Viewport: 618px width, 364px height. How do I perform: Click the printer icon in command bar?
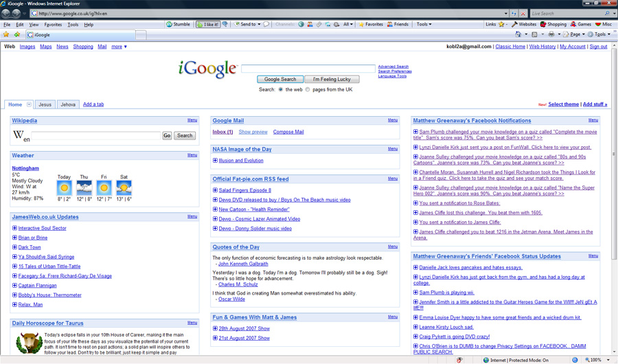551,34
